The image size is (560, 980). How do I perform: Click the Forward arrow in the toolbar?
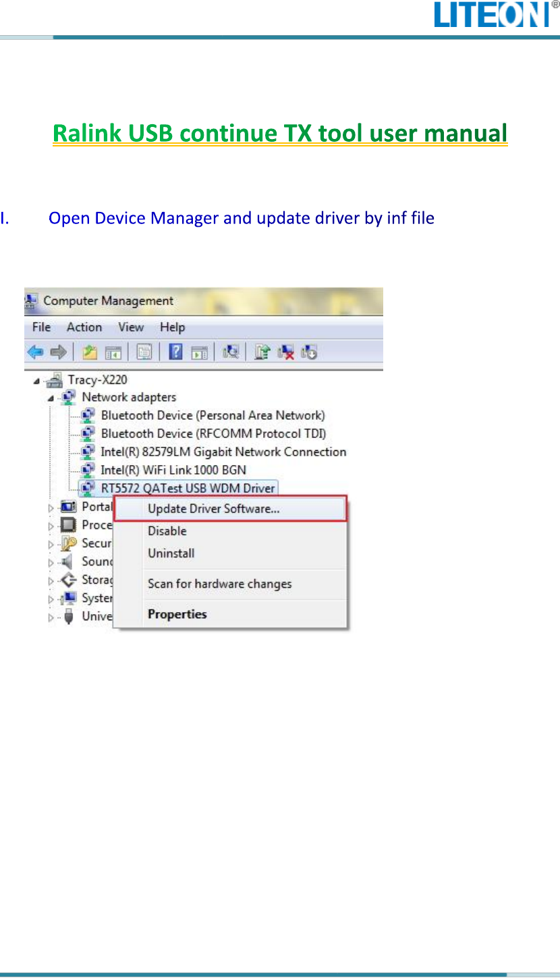pos(58,352)
